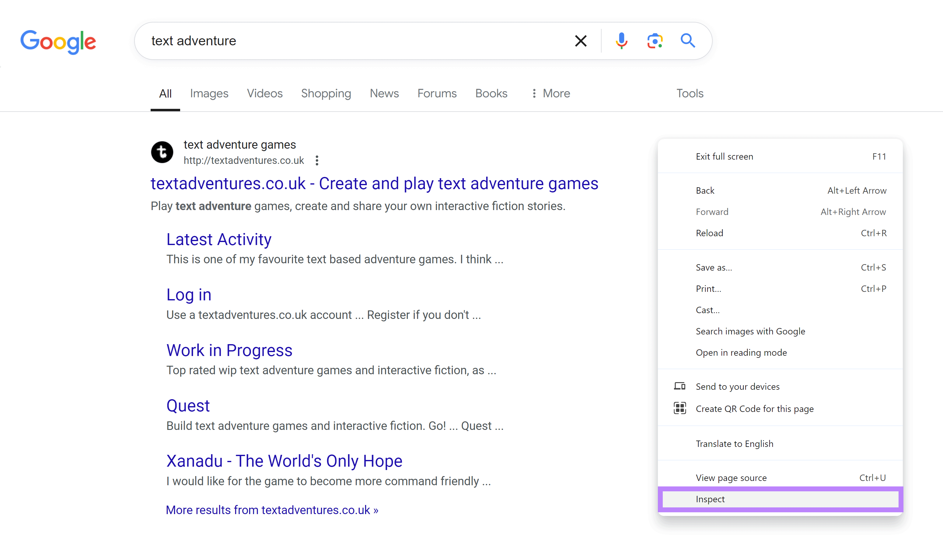The width and height of the screenshot is (943, 560).
Task: Switch to the Images tab
Action: [209, 93]
